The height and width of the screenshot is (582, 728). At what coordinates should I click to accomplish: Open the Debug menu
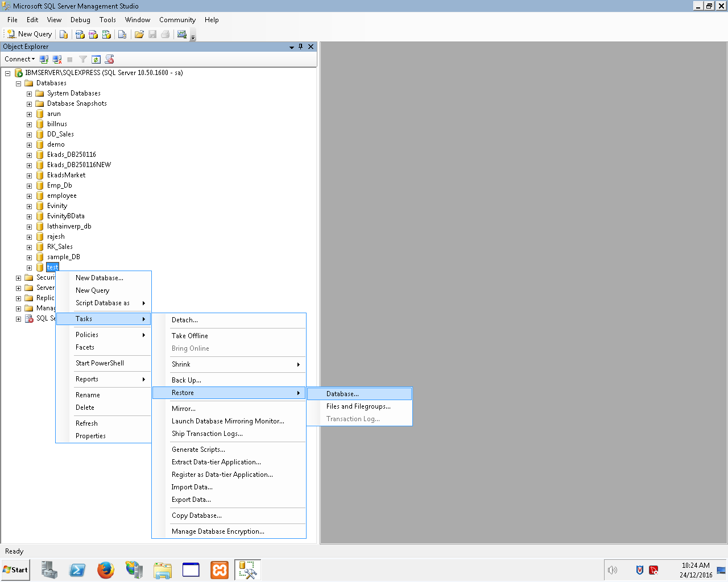coord(80,20)
